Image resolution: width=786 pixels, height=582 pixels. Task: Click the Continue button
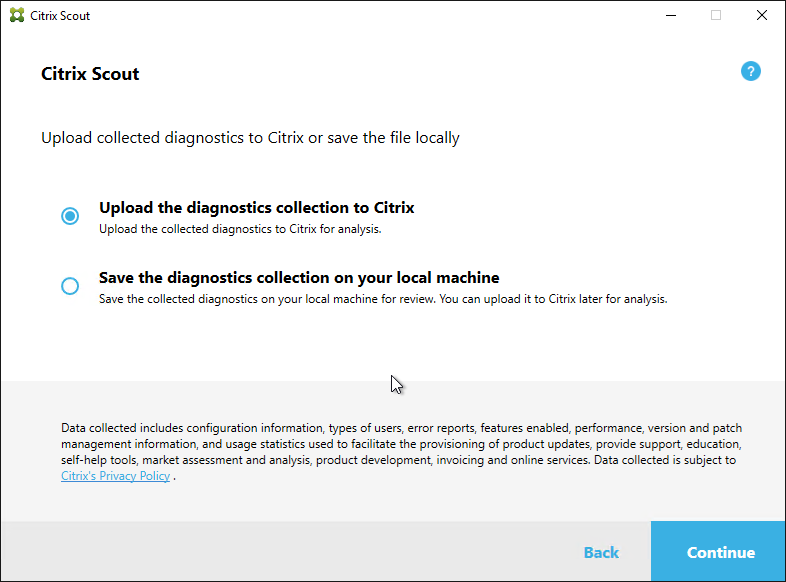coord(718,551)
